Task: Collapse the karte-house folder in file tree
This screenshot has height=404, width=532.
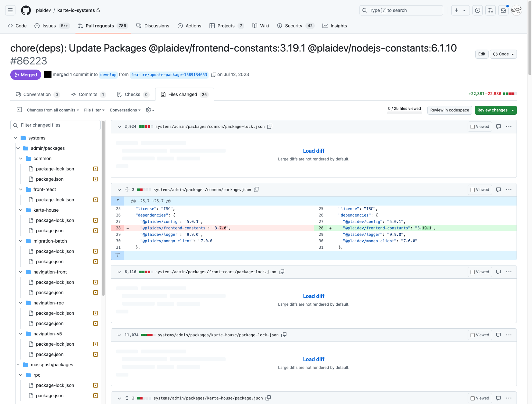Action: (x=21, y=210)
